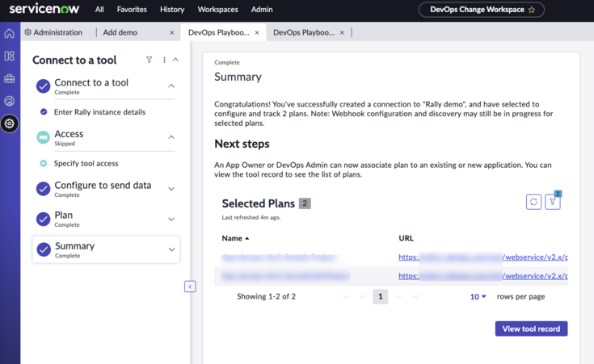Open Selected Plans filter button
Image resolution: width=594 pixels, height=364 pixels.
click(553, 202)
